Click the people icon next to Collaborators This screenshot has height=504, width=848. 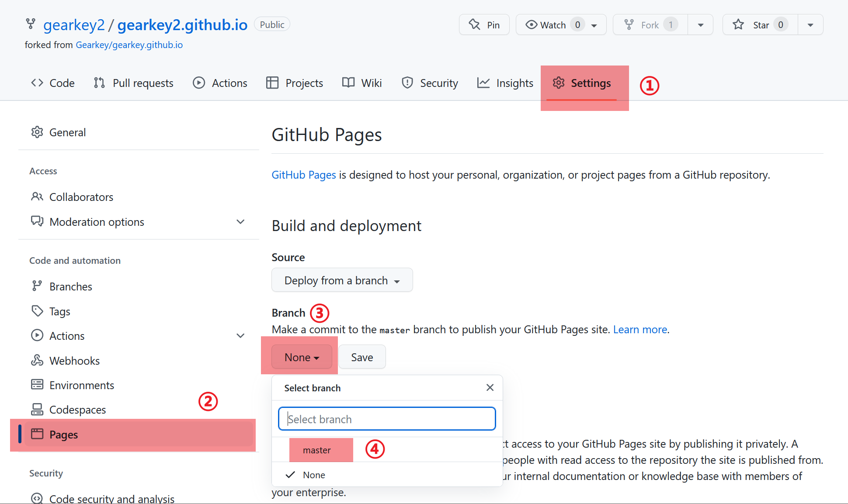(x=37, y=197)
